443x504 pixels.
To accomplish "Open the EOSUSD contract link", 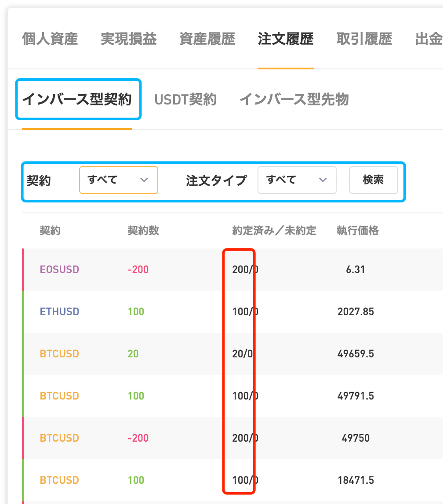I will coord(59,270).
